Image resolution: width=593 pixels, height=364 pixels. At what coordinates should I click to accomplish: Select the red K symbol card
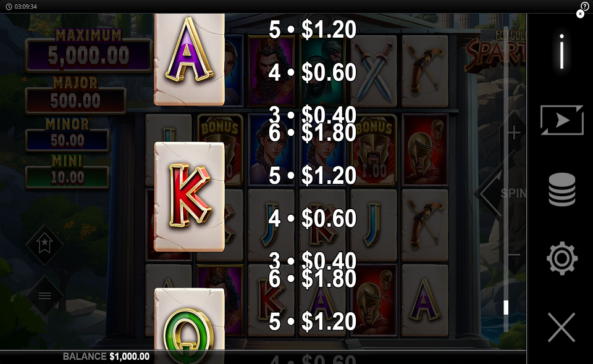click(189, 196)
